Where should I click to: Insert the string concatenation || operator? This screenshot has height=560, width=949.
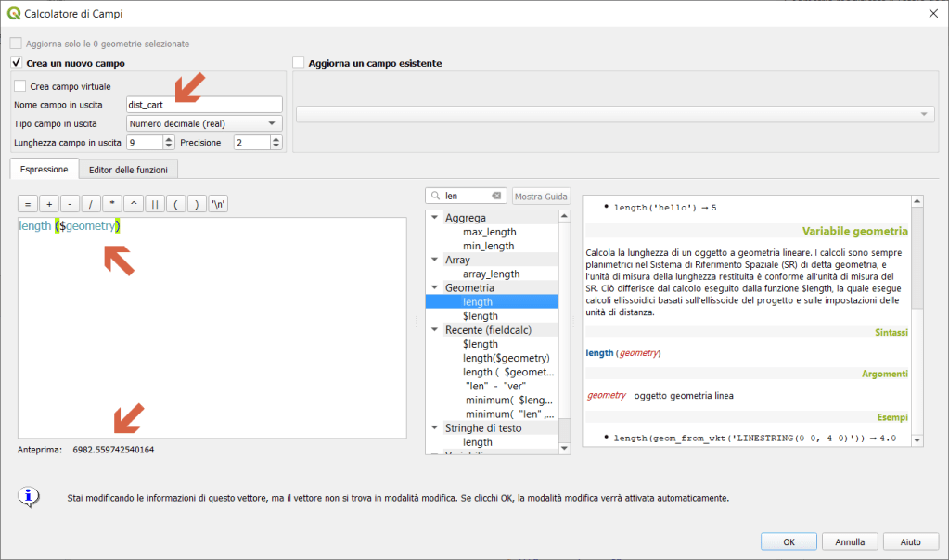click(x=155, y=204)
